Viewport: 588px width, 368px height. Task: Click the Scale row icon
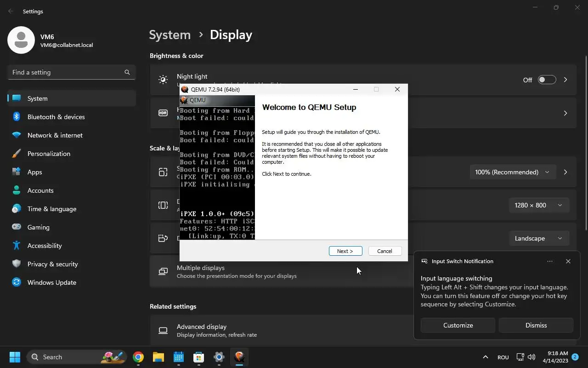click(163, 172)
